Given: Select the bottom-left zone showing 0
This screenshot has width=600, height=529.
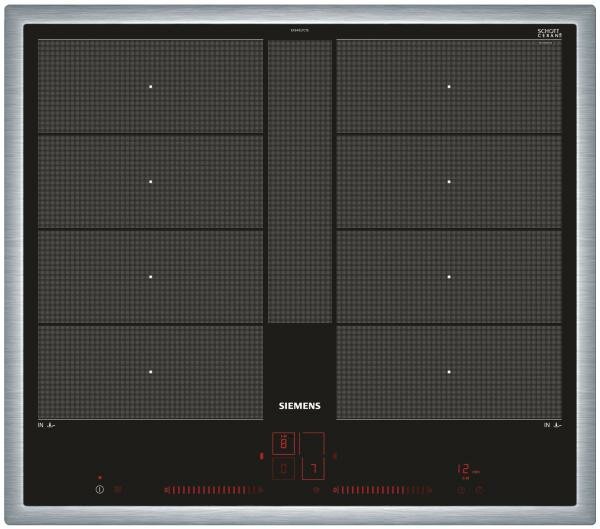Looking at the screenshot, I should click(x=284, y=468).
